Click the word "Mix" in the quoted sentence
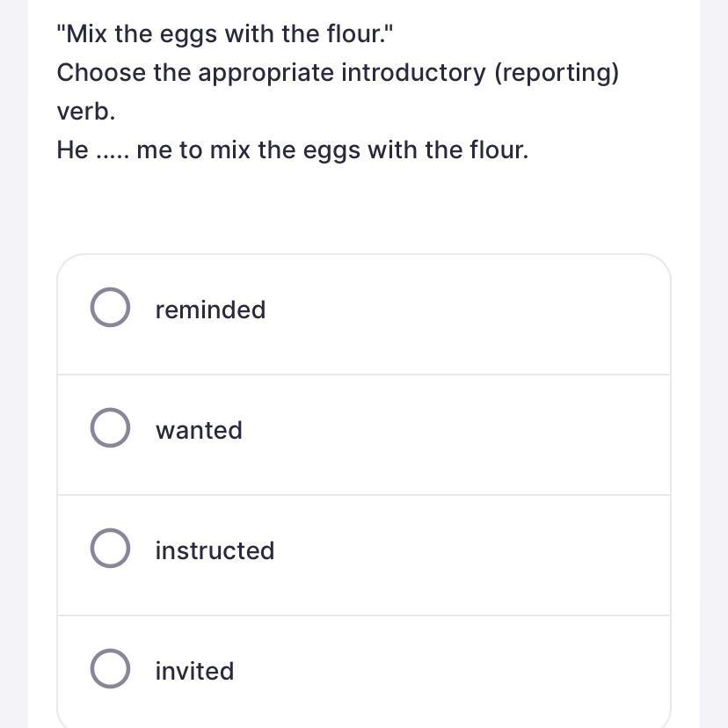 (85, 34)
